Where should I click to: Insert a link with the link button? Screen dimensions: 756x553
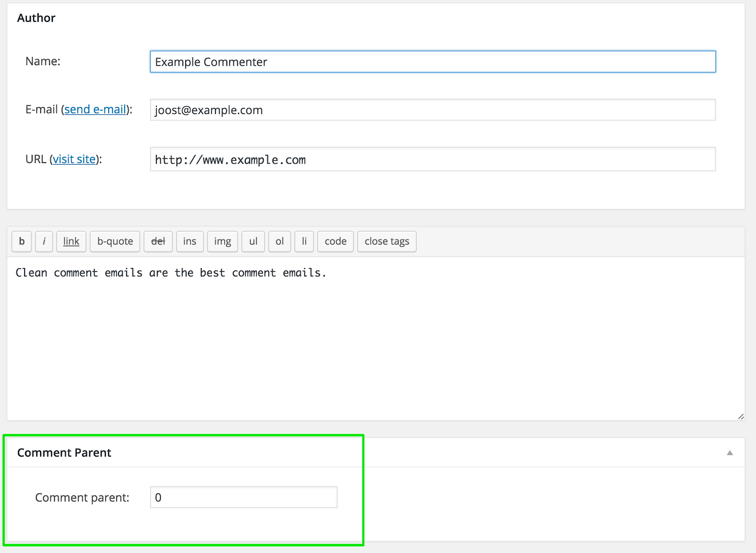click(71, 242)
